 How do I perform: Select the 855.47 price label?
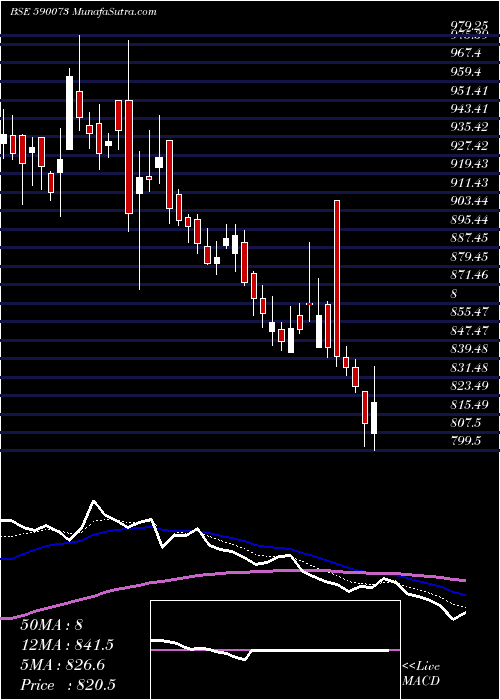click(x=469, y=312)
